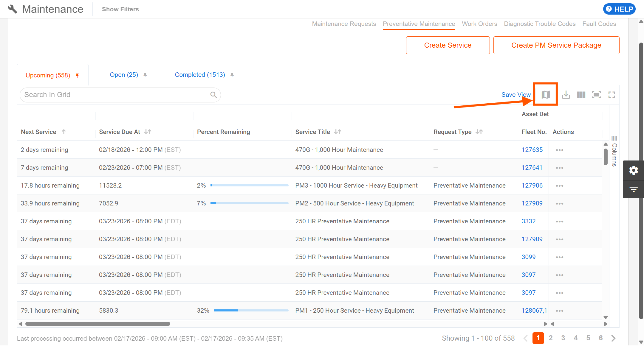Open the actions menu for fleet 127635
The image size is (644, 346).
(559, 150)
